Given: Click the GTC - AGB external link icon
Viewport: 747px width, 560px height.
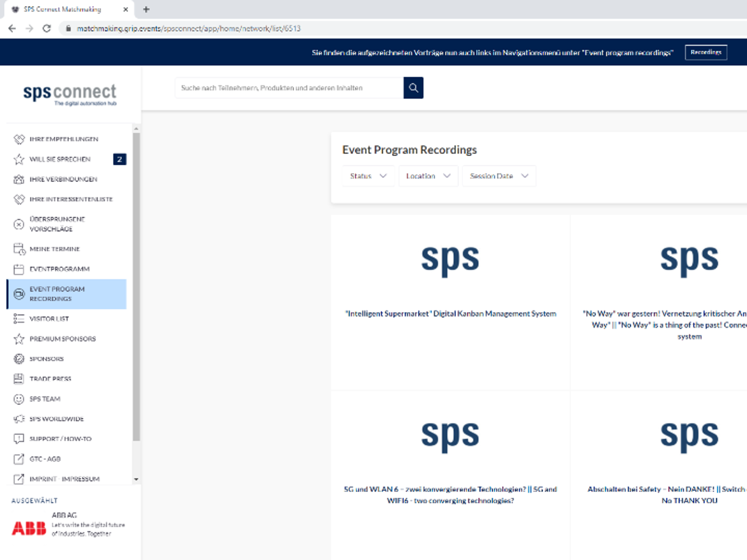Looking at the screenshot, I should point(19,459).
